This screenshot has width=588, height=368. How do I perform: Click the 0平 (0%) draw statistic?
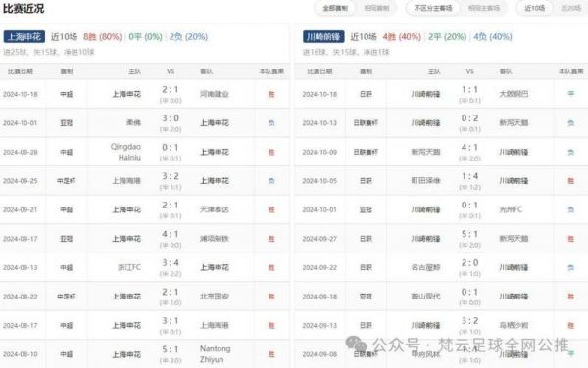click(x=145, y=36)
